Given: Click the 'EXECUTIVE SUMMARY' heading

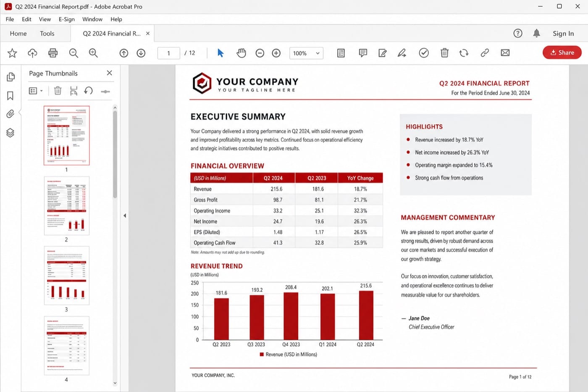Looking at the screenshot, I should 238,117.
